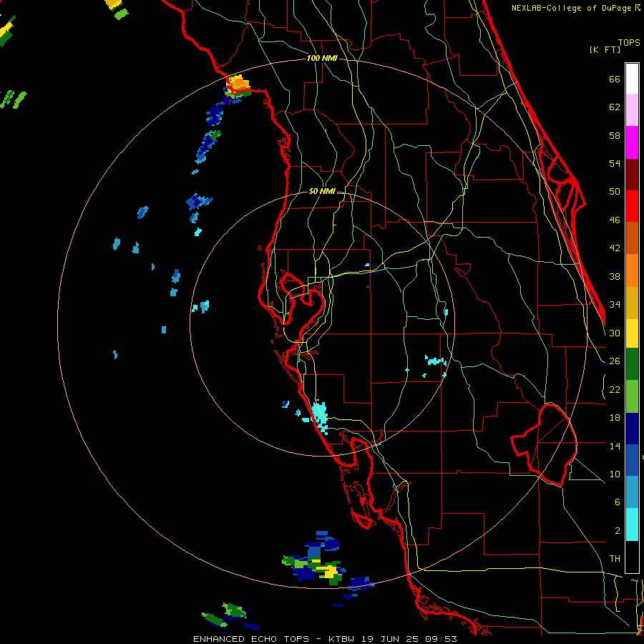Screen dimensions: 644x644
Task: Click the large cyan echo on the coast inside the 50 NMI ring
Action: click(319, 413)
